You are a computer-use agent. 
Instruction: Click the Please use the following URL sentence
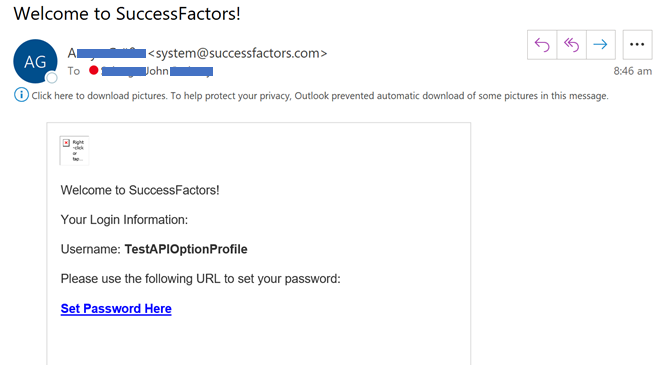click(201, 279)
